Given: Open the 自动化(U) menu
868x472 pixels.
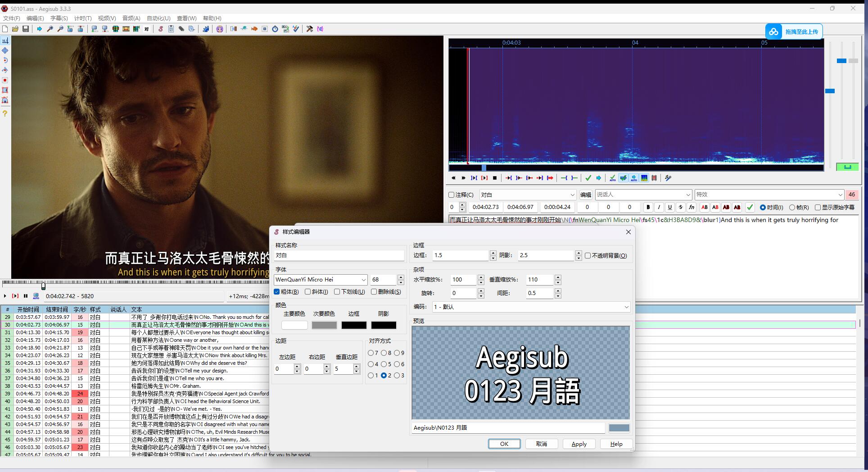Looking at the screenshot, I should 158,18.
